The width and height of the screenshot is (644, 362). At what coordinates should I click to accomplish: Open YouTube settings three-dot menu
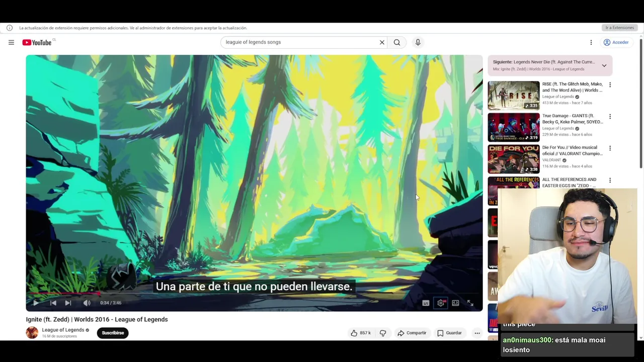[x=591, y=42]
